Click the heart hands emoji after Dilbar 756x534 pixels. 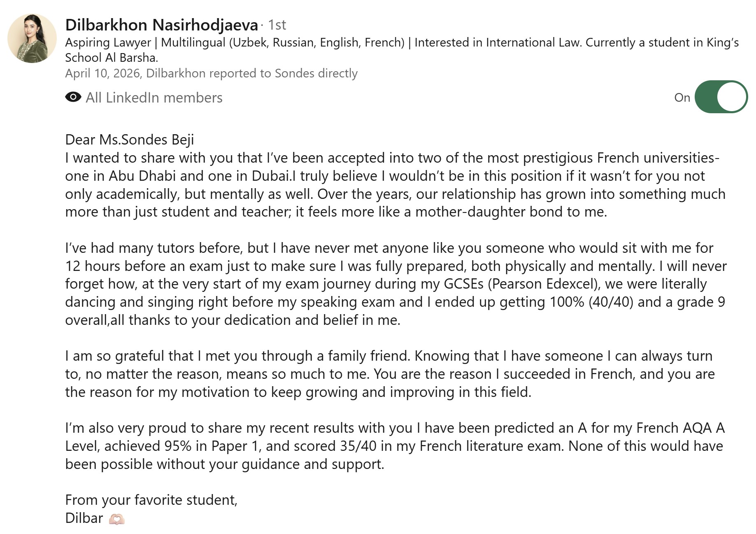pyautogui.click(x=116, y=519)
